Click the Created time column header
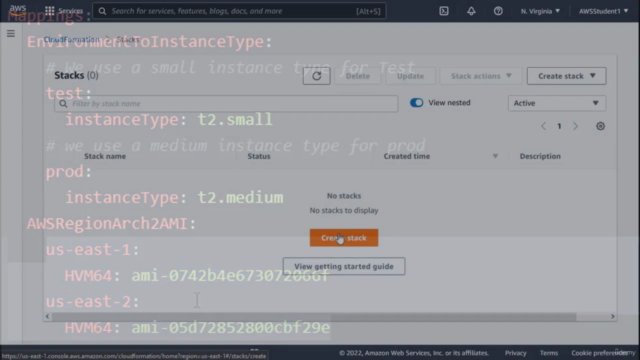 coord(407,156)
